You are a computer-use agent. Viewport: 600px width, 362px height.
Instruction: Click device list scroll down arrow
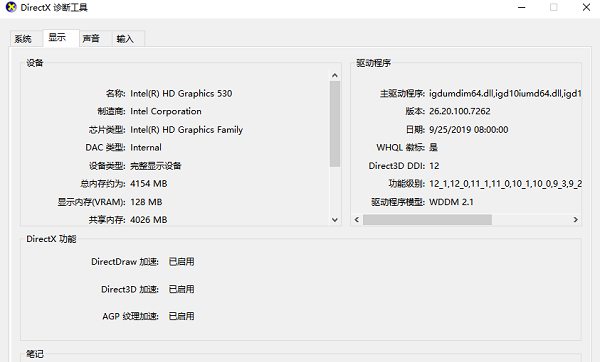click(335, 220)
